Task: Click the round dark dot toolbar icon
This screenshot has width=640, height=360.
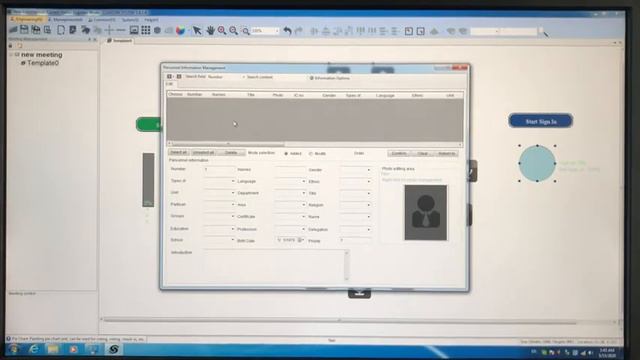Action: (x=157, y=31)
